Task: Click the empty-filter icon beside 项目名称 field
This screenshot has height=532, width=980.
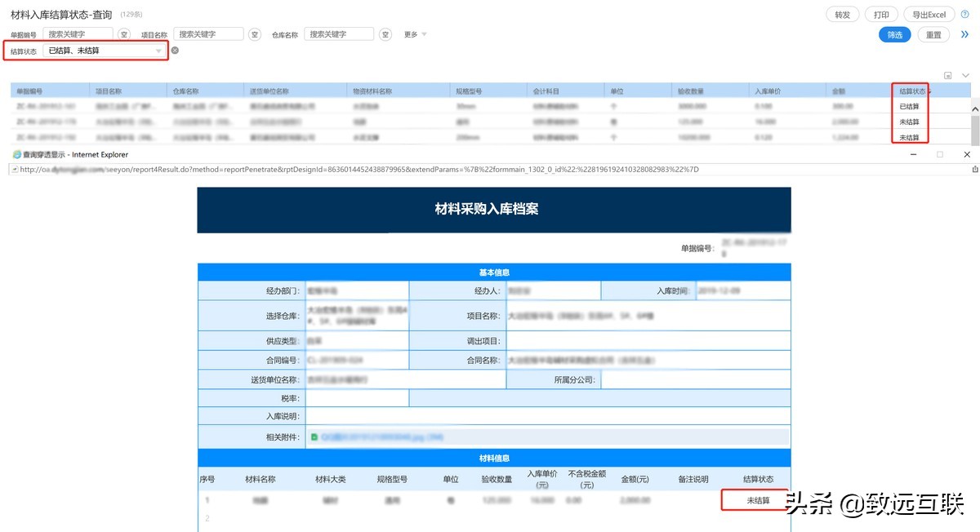Action: (254, 34)
